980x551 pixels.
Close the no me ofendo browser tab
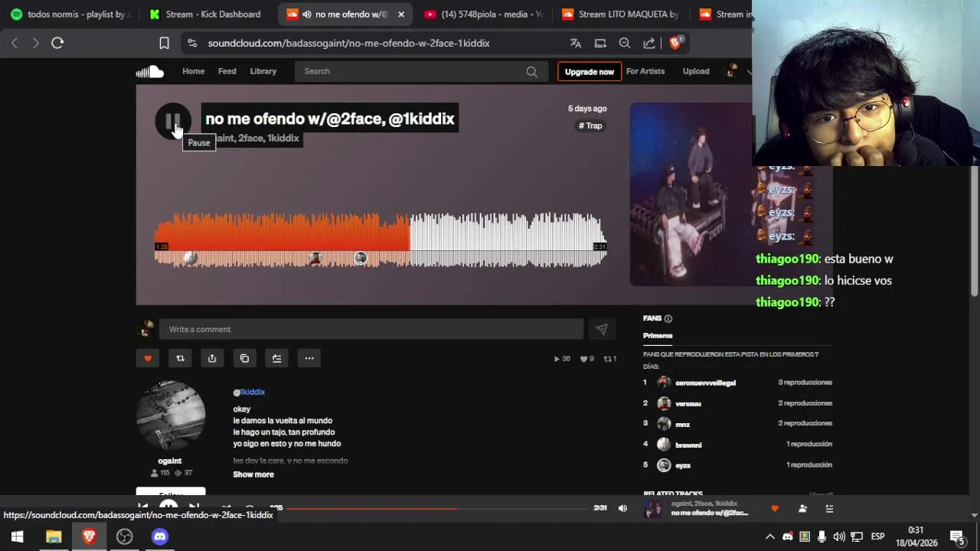[400, 14]
